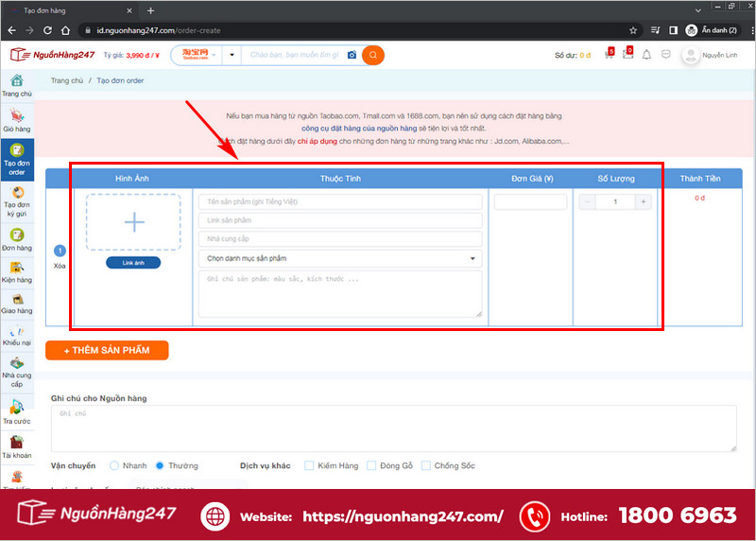Enable the Đóng Gỗ checkbox

coord(371,465)
